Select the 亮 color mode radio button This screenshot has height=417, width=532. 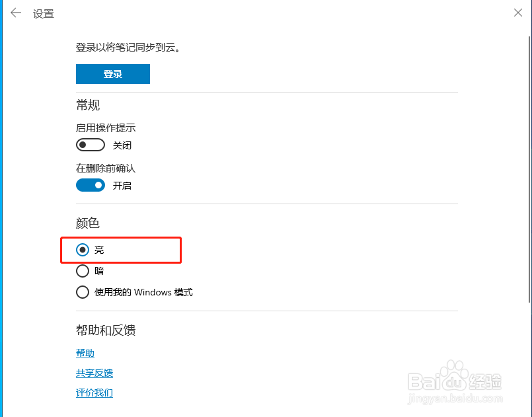pyautogui.click(x=82, y=250)
